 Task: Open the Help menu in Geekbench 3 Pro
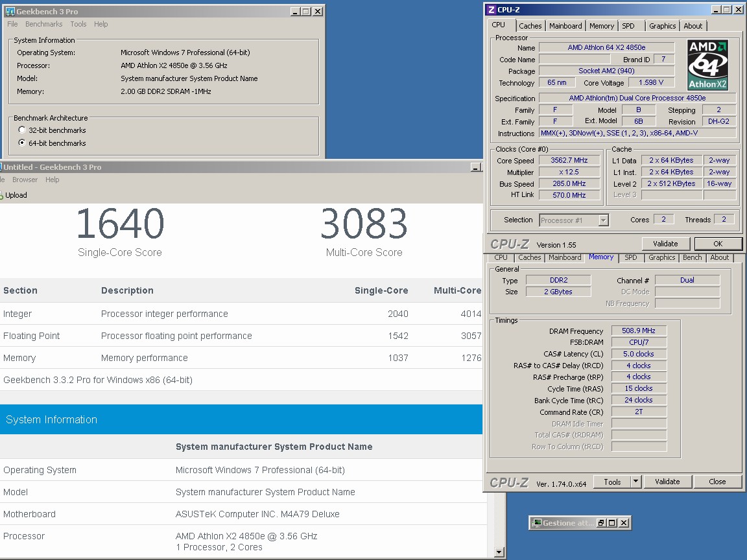101,24
